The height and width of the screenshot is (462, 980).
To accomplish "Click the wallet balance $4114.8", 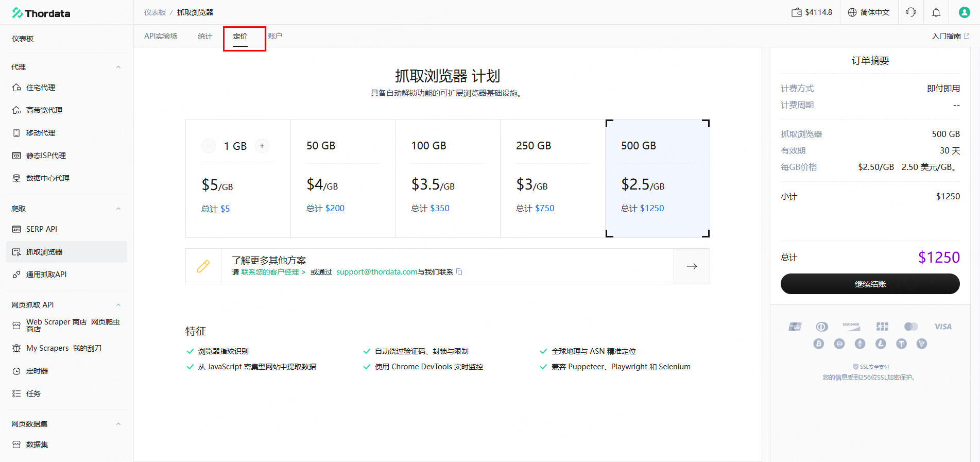I will coord(812,12).
